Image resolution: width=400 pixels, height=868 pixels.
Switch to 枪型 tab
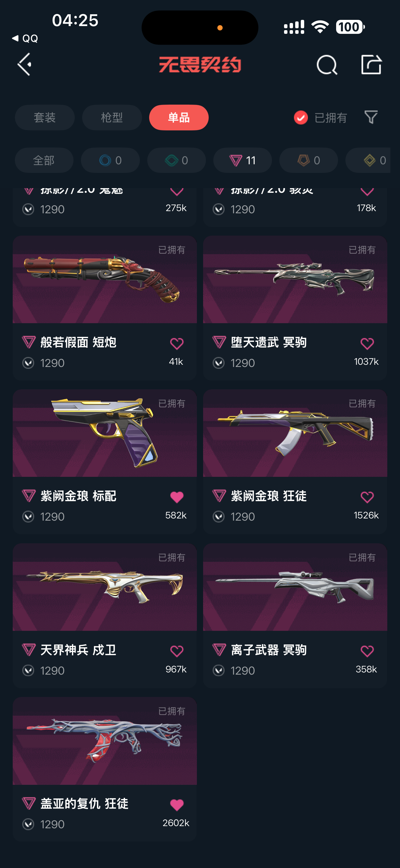pyautogui.click(x=112, y=118)
